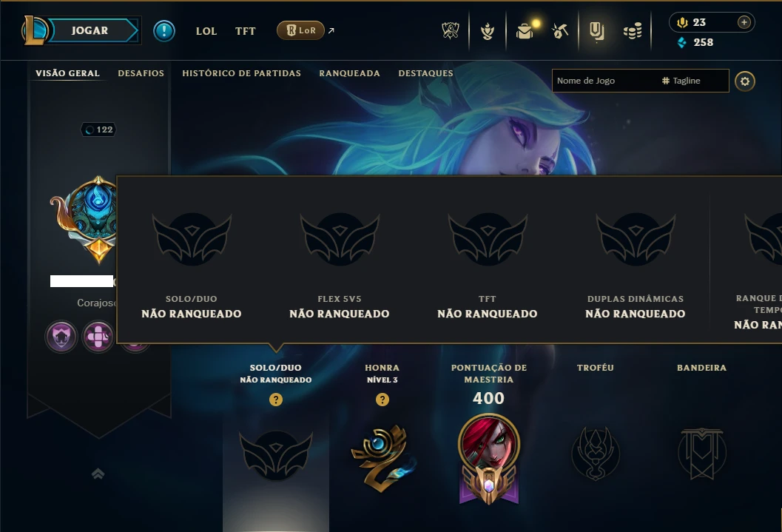The image size is (782, 532).
Task: Switch to the DESAFIOS tab
Action: (141, 73)
